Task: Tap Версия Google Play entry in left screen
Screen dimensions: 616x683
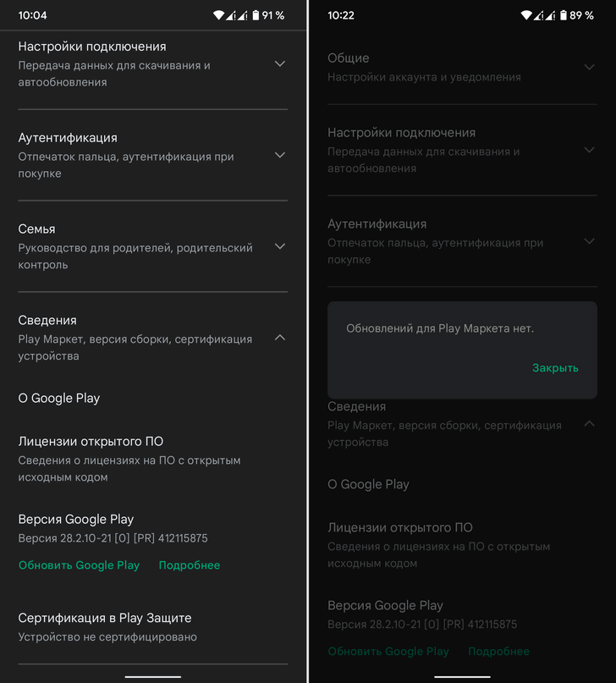Action: [x=153, y=528]
